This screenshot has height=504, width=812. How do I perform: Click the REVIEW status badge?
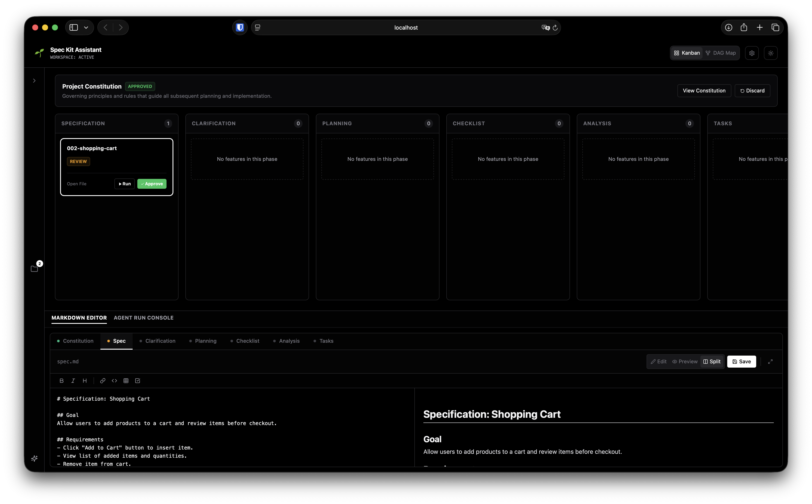point(78,161)
